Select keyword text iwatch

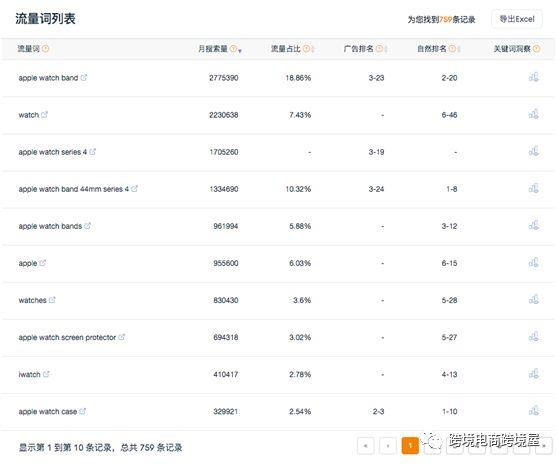29,374
